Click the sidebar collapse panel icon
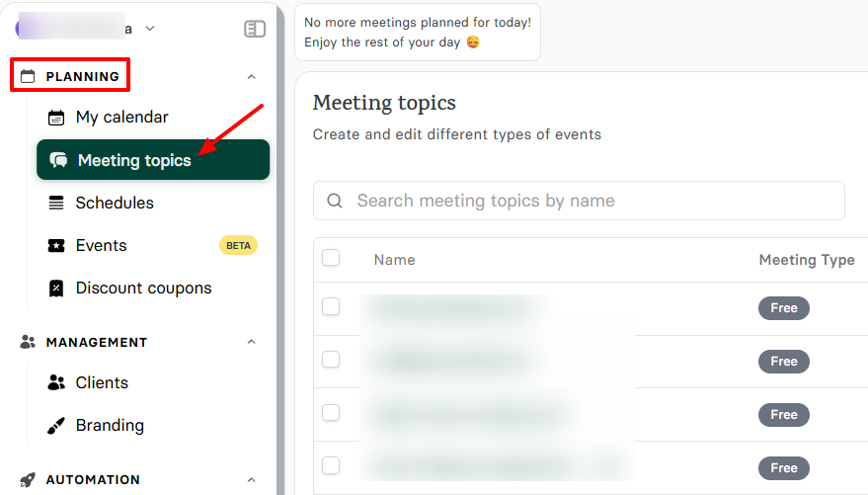The height and width of the screenshot is (495, 868). 255,29
